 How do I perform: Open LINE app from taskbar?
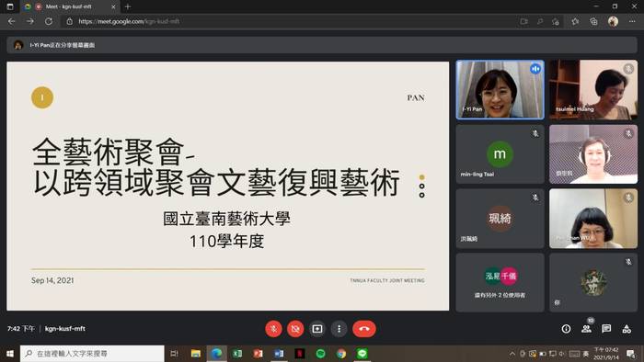click(x=362, y=354)
